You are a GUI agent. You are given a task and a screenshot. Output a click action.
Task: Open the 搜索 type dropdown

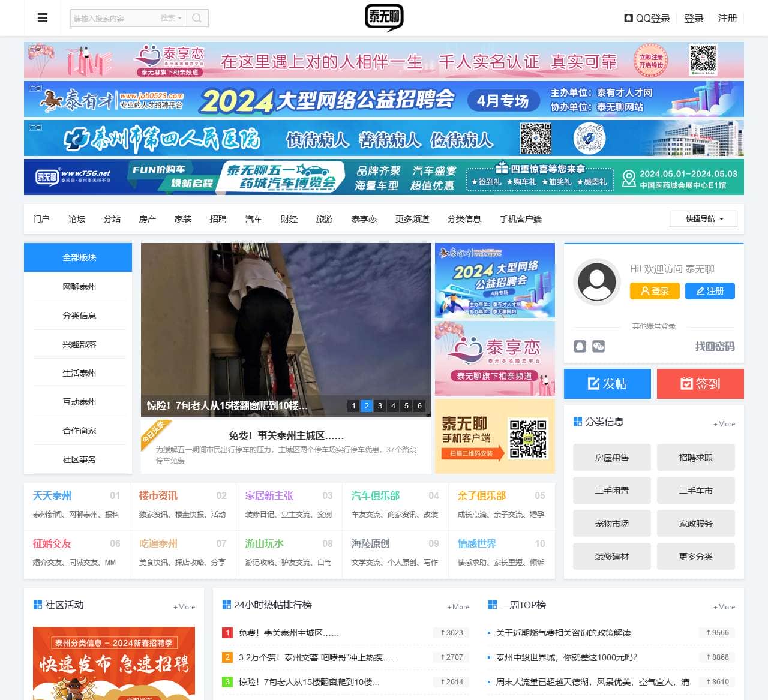pos(171,18)
